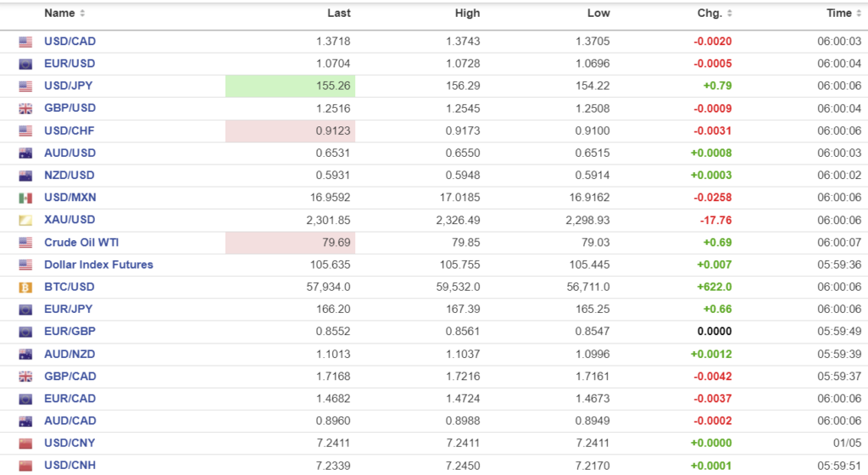Open the USD/CNH pair link
The height and width of the screenshot is (475, 868).
click(70, 465)
